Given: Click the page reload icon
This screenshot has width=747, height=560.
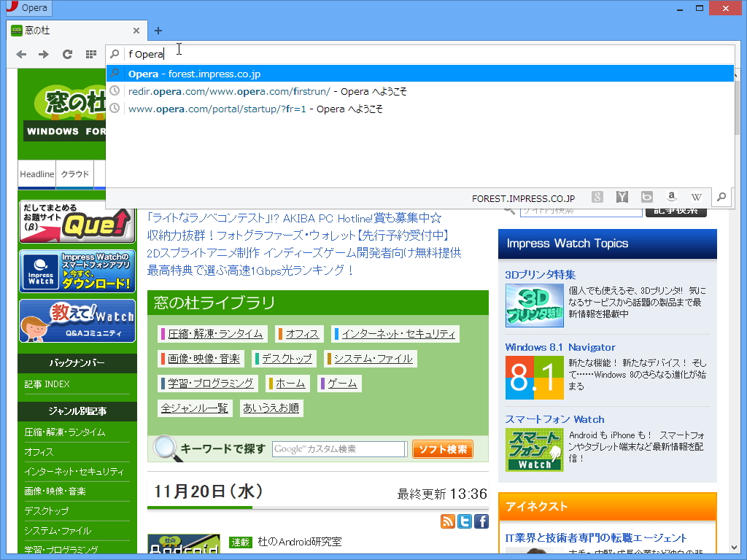Looking at the screenshot, I should (67, 54).
